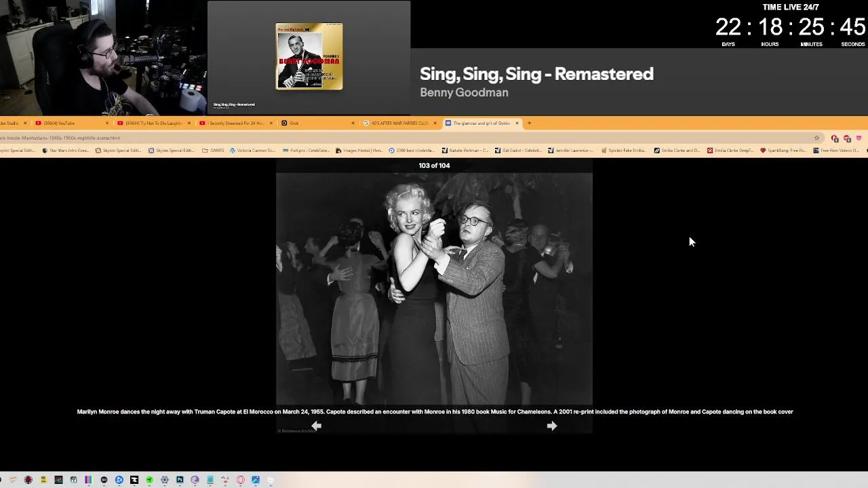Open Star Wars Intro Creator bookmark

click(x=65, y=150)
